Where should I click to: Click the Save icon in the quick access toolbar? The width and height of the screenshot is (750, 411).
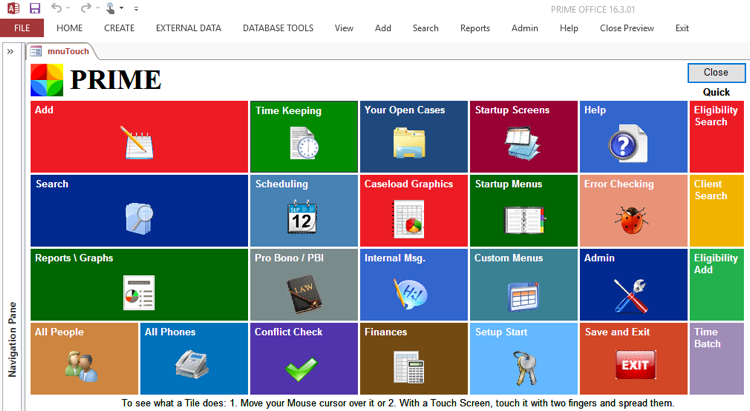34,8
